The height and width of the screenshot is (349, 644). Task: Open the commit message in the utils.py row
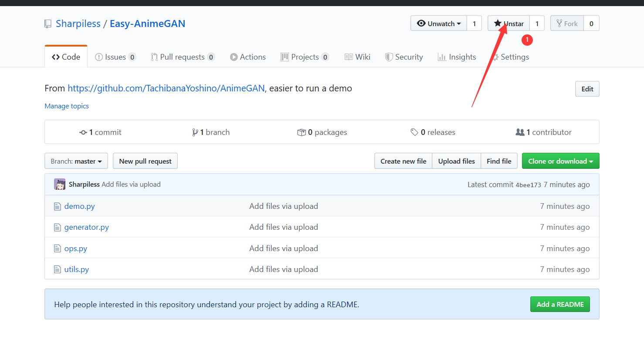pos(284,269)
